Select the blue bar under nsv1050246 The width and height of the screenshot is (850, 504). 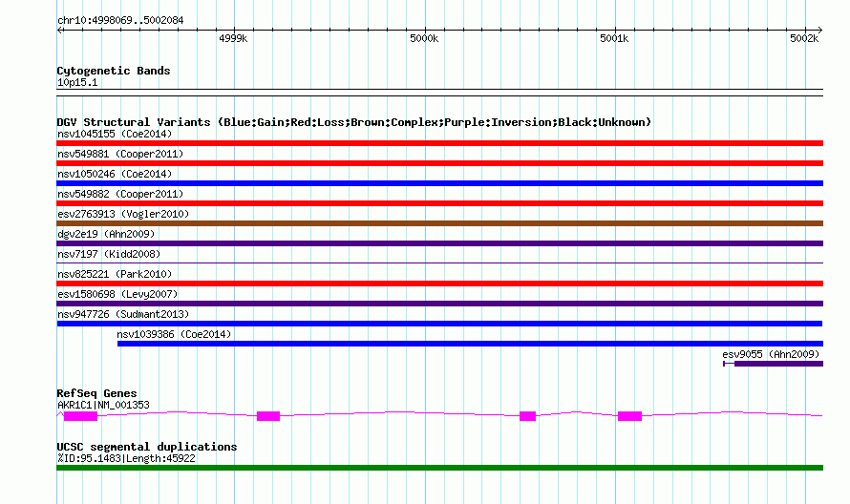(x=439, y=183)
